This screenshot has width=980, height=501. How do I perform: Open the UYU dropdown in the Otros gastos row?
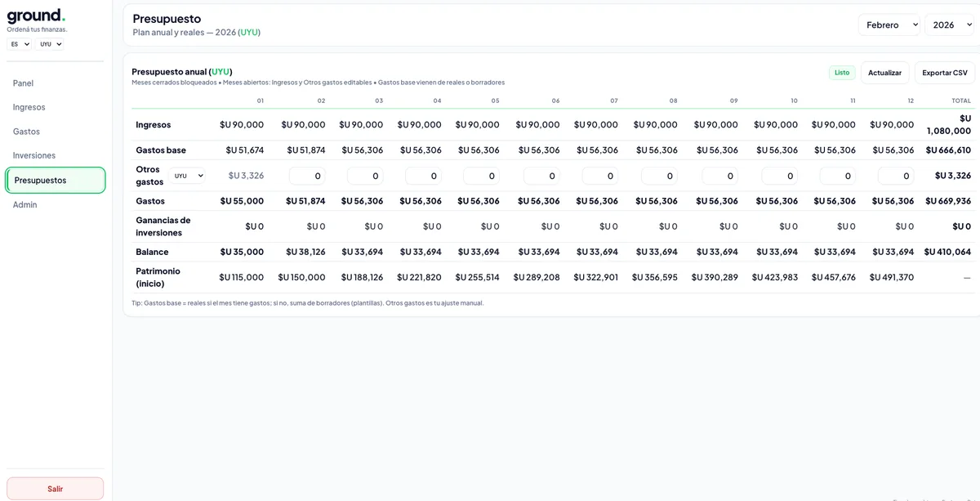tap(187, 176)
